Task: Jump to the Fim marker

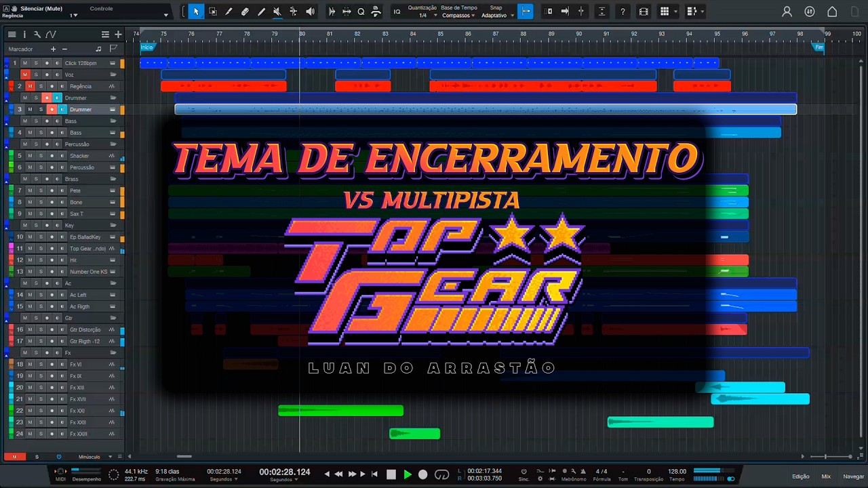Action: pyautogui.click(x=818, y=47)
